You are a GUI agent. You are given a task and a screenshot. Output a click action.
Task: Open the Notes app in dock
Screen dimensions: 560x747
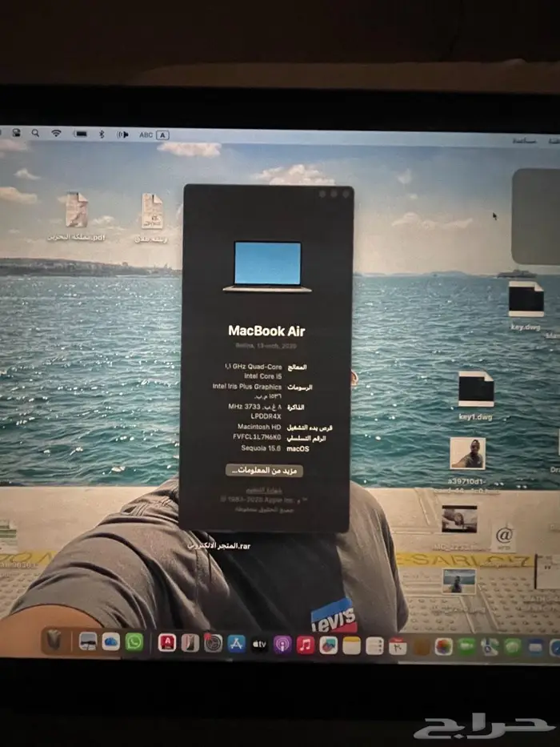pos(351,645)
